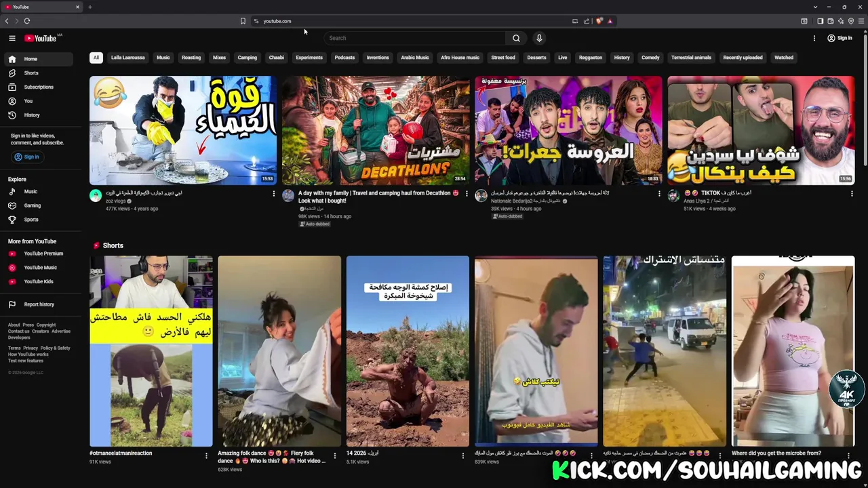Open options menu for Decathlon video
This screenshot has width=868, height=488.
click(467, 194)
